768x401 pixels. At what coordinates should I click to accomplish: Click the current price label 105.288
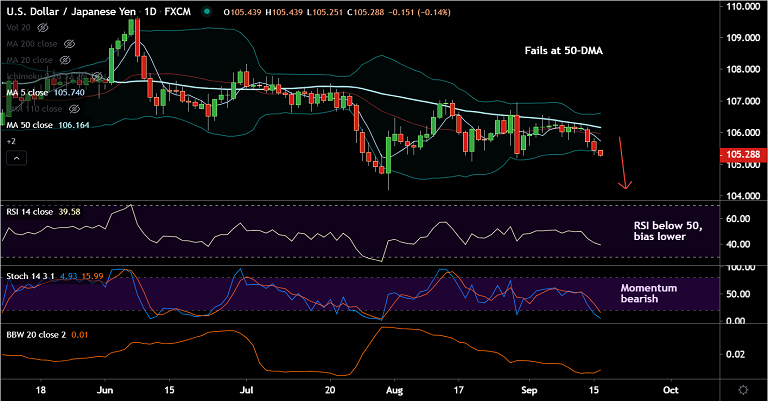[x=743, y=155]
